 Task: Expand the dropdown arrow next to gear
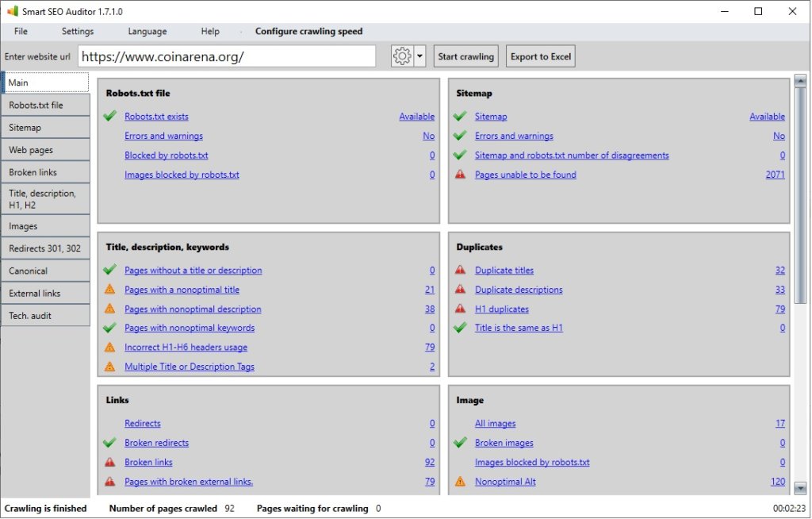pos(420,56)
